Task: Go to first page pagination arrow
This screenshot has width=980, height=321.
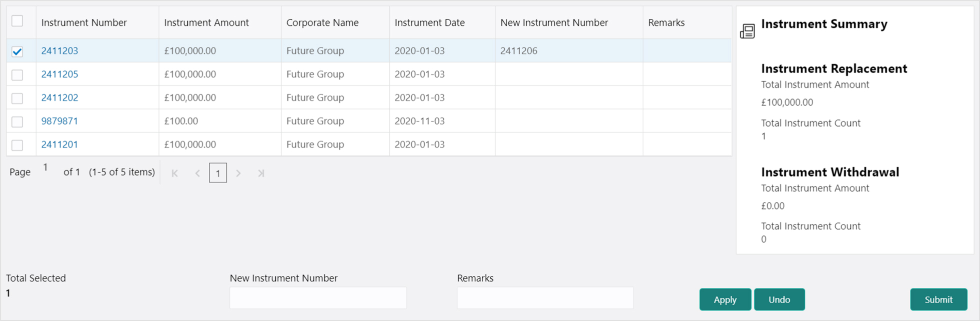Action: point(175,173)
